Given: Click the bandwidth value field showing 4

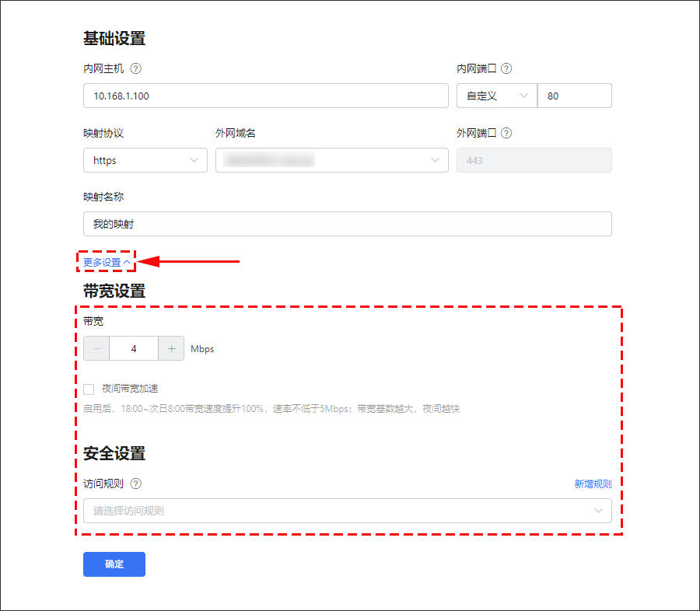Looking at the screenshot, I should (x=134, y=349).
